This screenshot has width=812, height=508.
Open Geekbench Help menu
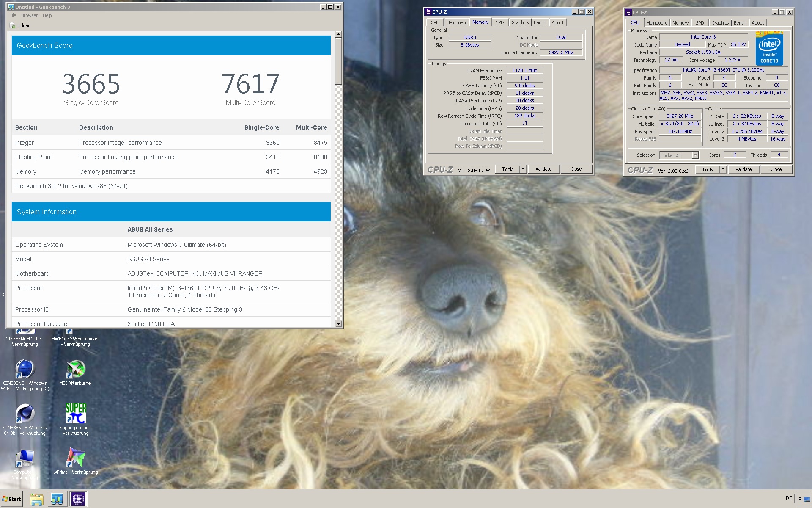[x=47, y=15]
